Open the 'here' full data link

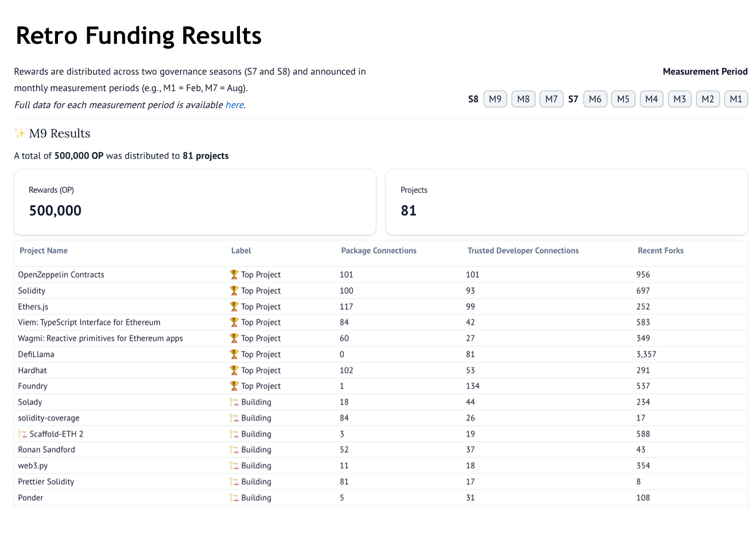tap(234, 105)
